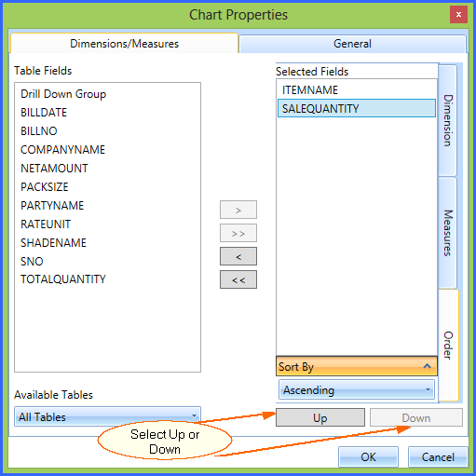
Task: Select the Dimensions/Measures tab
Action: (x=124, y=44)
